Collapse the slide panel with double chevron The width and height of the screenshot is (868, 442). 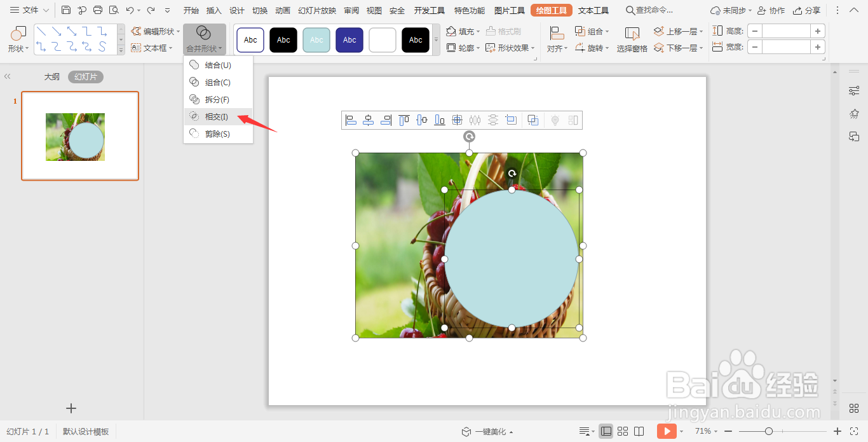pos(7,76)
